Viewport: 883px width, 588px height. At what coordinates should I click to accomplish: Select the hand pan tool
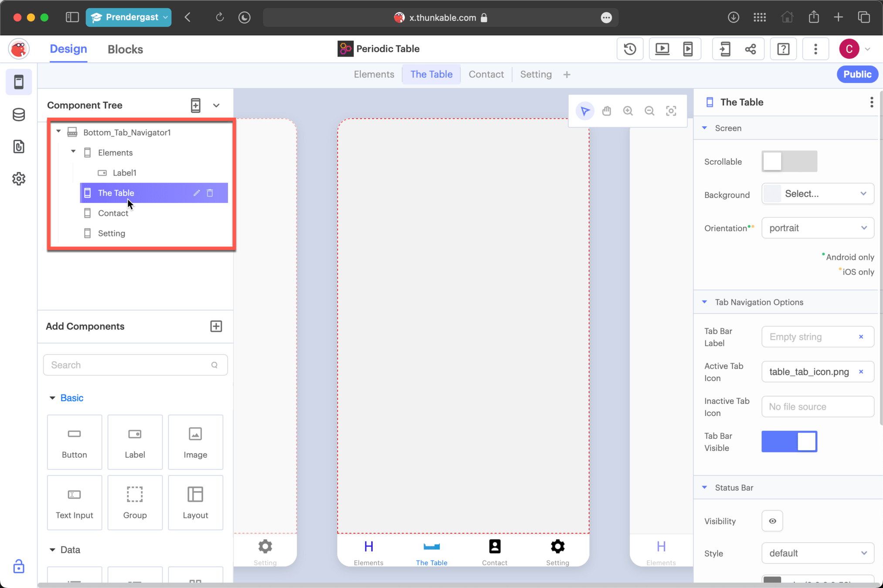[x=606, y=111]
